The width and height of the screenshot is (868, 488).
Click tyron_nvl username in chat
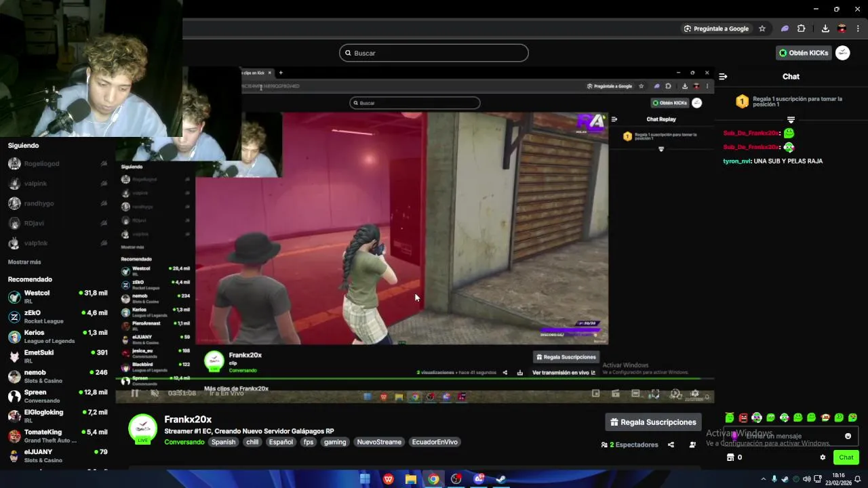(x=737, y=161)
